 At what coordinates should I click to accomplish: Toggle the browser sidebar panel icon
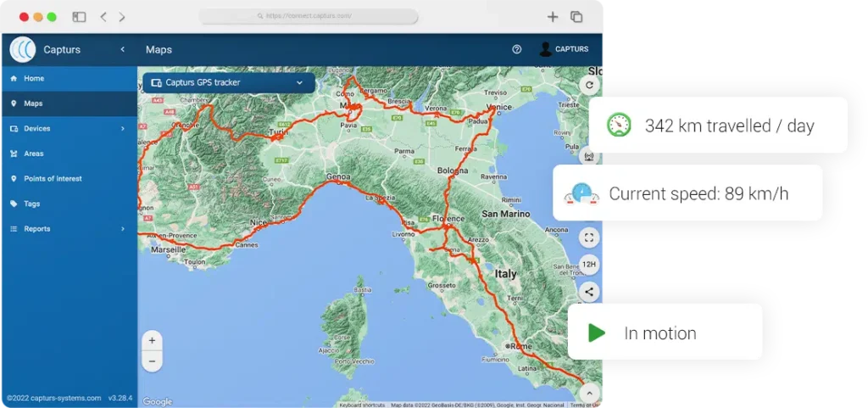click(79, 17)
